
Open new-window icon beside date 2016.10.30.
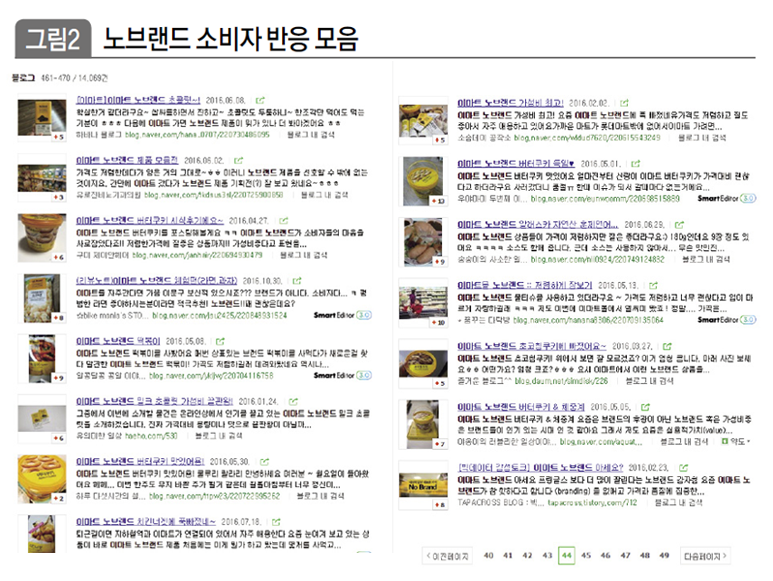tap(297, 281)
